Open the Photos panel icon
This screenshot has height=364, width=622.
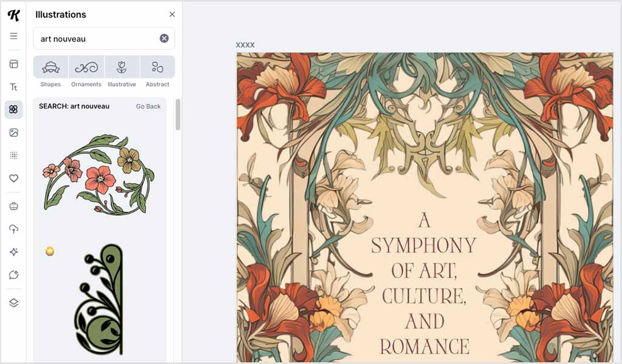(x=13, y=133)
